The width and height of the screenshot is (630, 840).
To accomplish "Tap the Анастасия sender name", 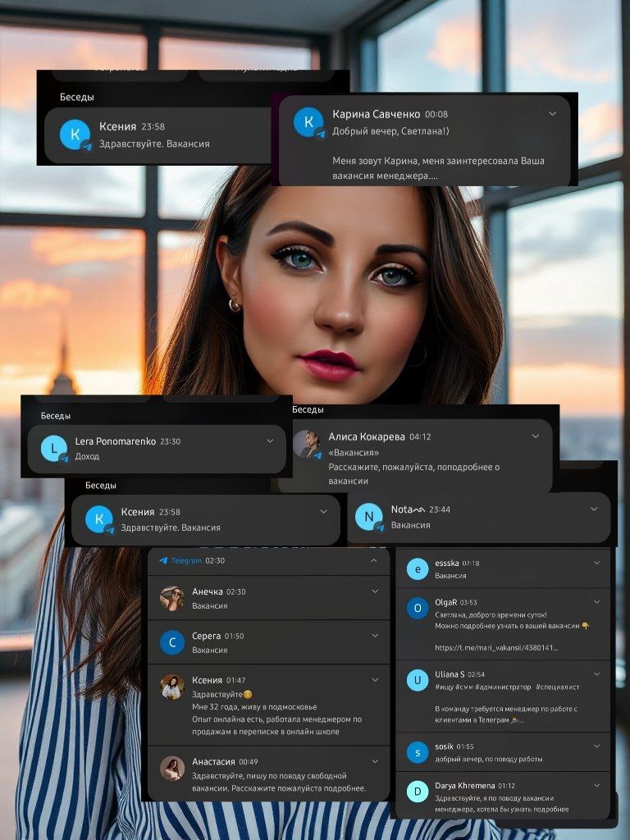I will [x=214, y=761].
